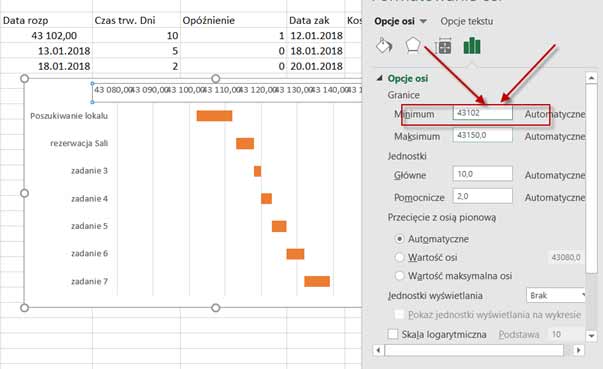603x369 pixels.
Task: Open the Size & Properties tab icon
Action: pos(443,47)
